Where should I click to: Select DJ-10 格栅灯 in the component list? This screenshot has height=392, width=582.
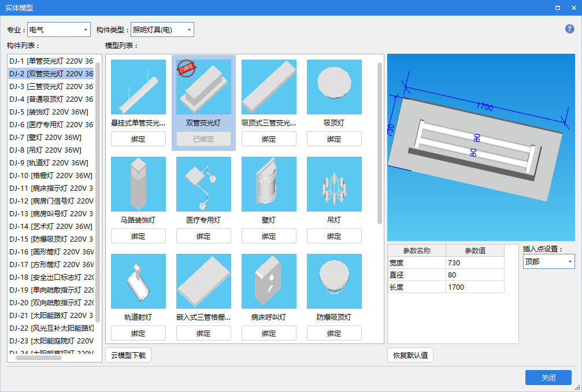pos(51,176)
